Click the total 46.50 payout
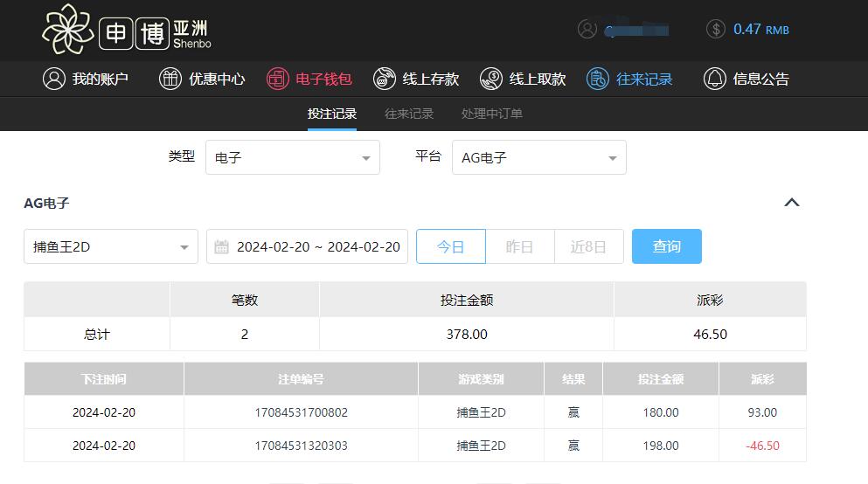Image resolution: width=868 pixels, height=484 pixels. tap(711, 334)
